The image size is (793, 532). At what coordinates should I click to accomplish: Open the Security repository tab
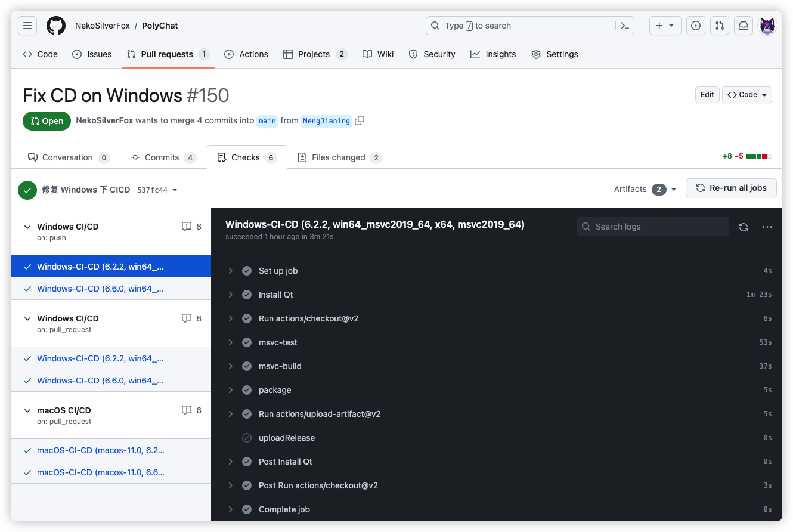pyautogui.click(x=432, y=54)
